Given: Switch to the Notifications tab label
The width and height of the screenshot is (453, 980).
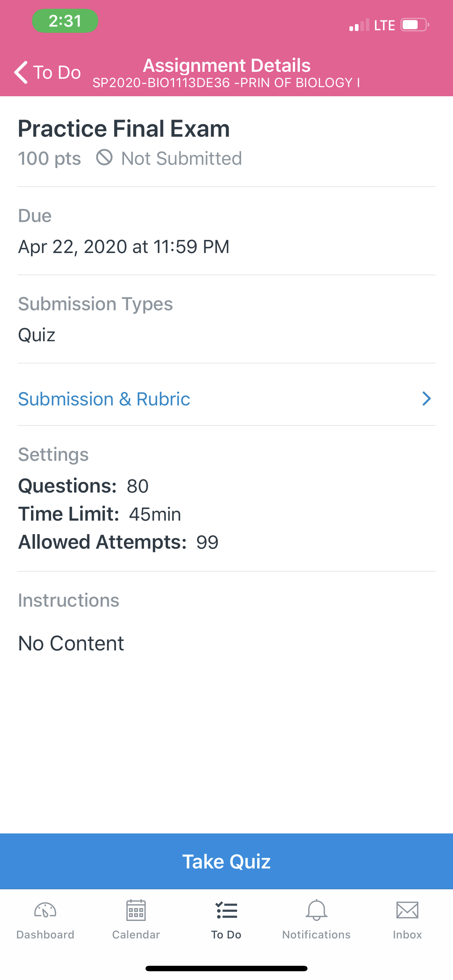Looking at the screenshot, I should tap(316, 934).
